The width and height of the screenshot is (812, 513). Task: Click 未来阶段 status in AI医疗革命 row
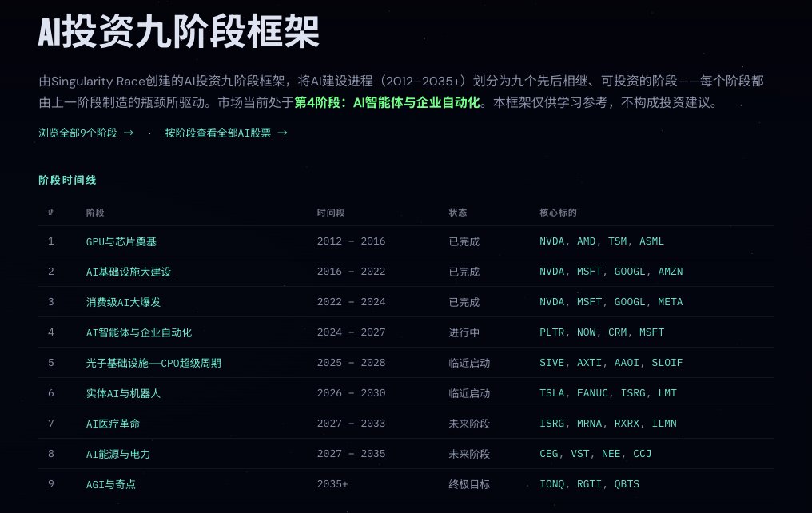coord(469,424)
